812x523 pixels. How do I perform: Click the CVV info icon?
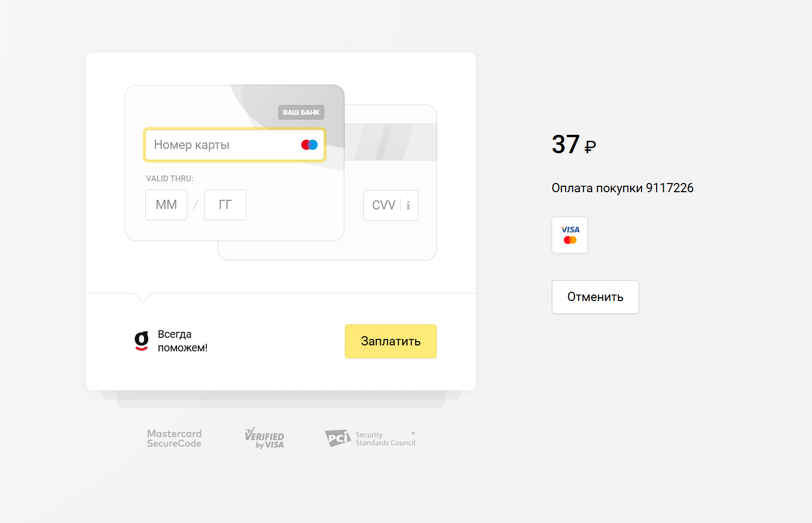point(408,206)
